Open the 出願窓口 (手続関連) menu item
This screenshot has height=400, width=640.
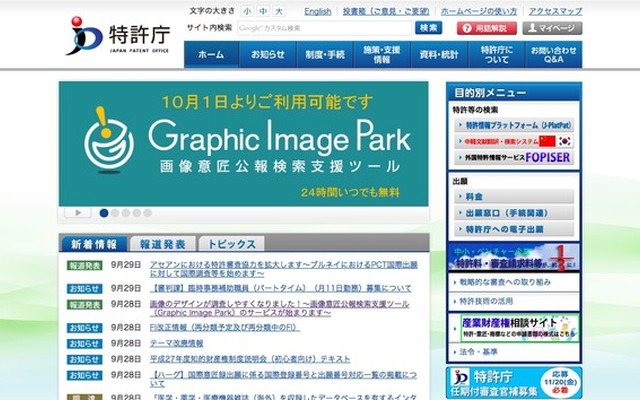tap(514, 213)
